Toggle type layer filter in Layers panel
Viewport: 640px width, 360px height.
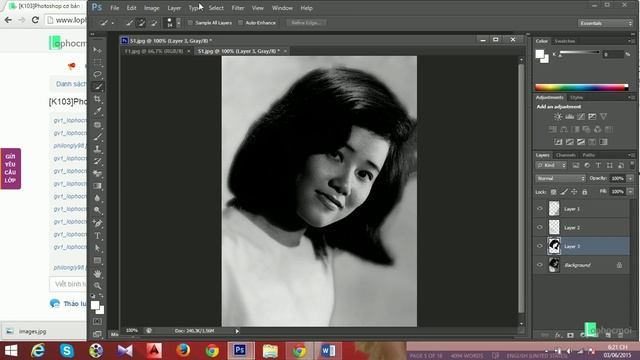[x=598, y=165]
